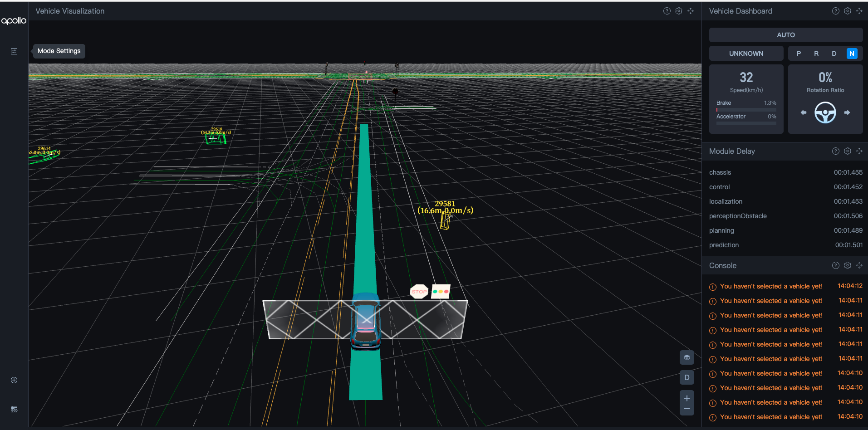Click the Apollo logo
Viewport: 868px width, 430px height.
coord(14,20)
